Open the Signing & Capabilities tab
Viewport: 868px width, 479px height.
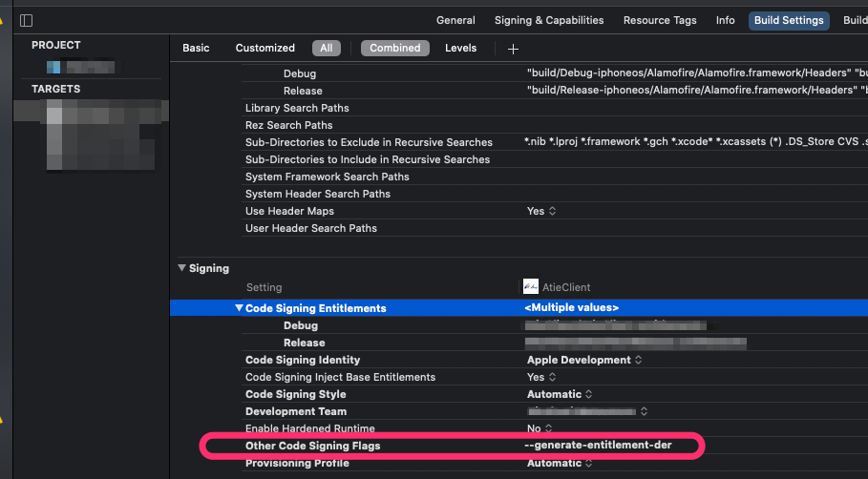[x=549, y=20]
